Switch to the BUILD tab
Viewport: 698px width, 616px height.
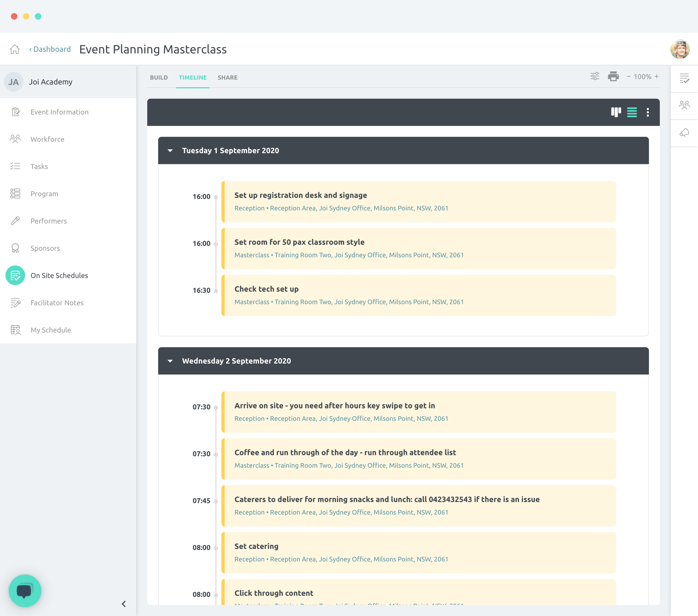point(159,77)
